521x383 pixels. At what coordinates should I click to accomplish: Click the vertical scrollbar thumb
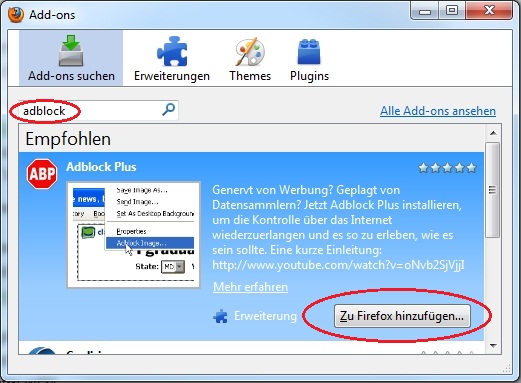(492, 190)
